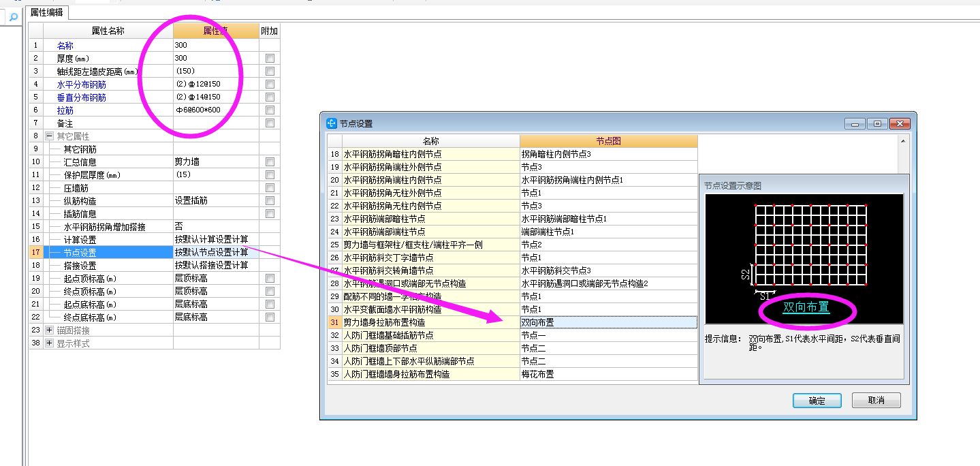980x466 pixels.
Task: Tick the 附加 checkbox for 终点底标高 row
Action: 270,317
